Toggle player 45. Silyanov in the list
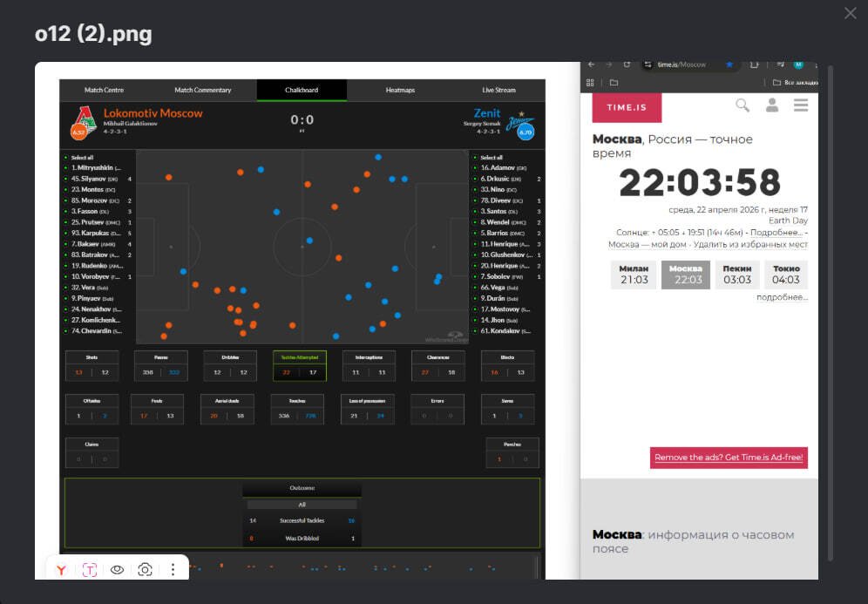Viewport: 868px width, 604px height. click(93, 179)
